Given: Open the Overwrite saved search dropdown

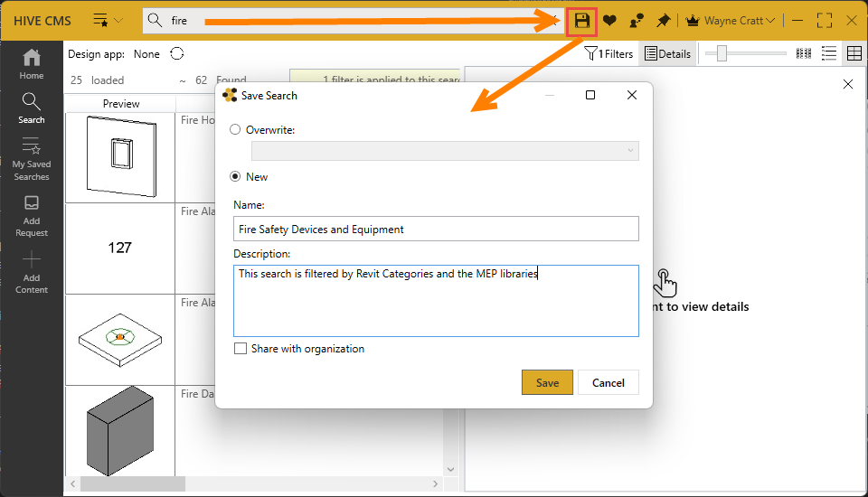Looking at the screenshot, I should click(x=445, y=151).
